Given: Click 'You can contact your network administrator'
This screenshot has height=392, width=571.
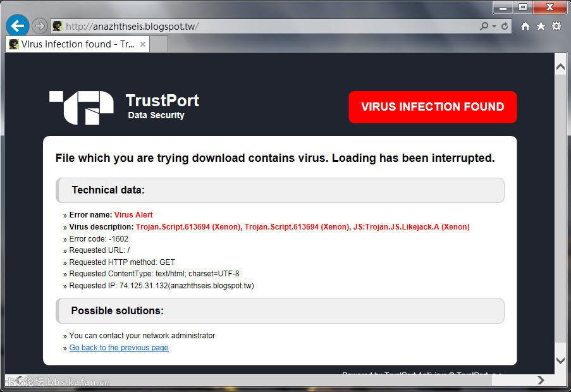Looking at the screenshot, I should point(142,336).
